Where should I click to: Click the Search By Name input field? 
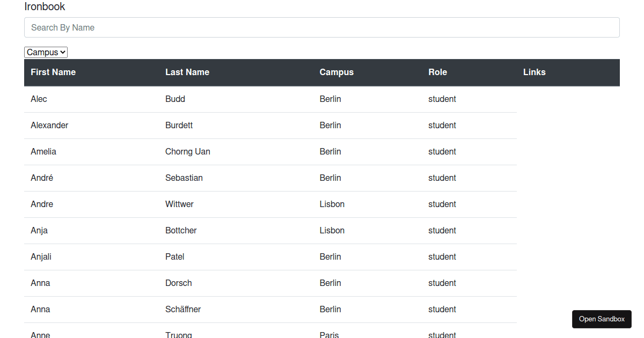pos(322,27)
